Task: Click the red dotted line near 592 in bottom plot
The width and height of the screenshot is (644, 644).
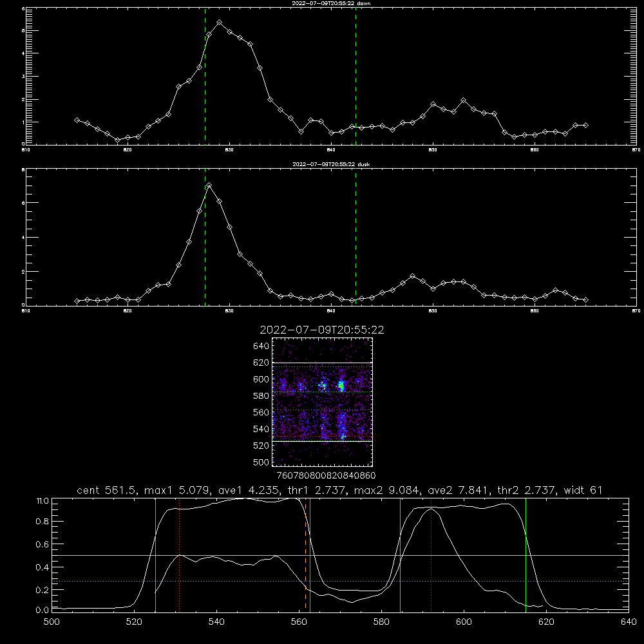Action: [x=431, y=554]
